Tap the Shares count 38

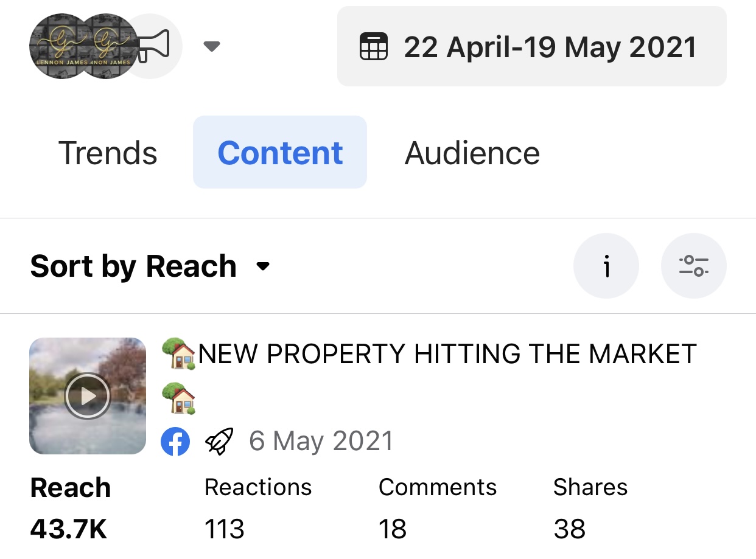569,529
